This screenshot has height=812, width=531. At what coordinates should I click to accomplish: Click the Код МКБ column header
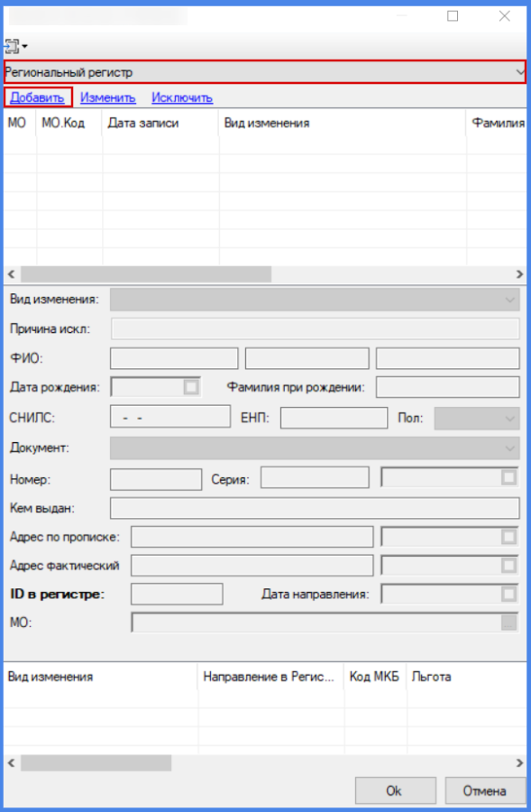point(375,677)
